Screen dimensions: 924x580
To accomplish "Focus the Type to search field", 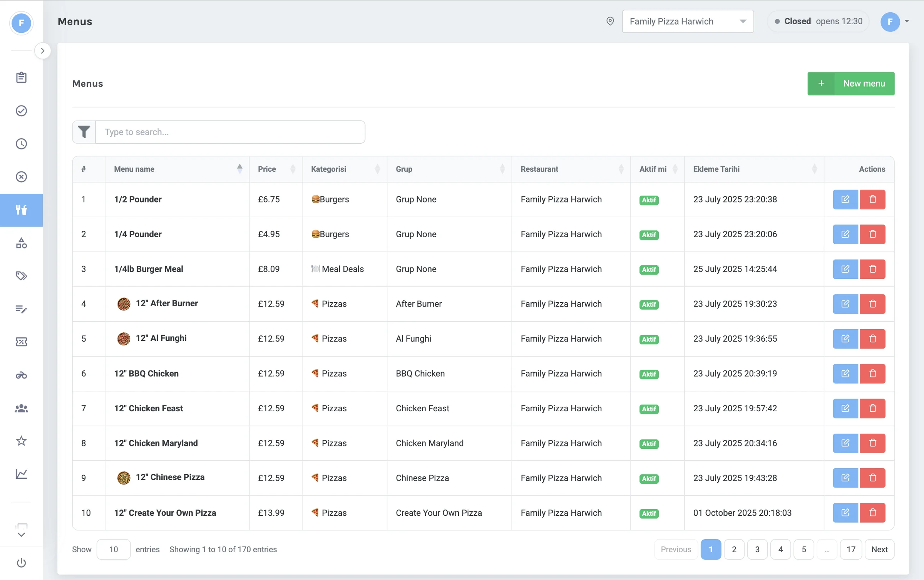I will tap(230, 132).
